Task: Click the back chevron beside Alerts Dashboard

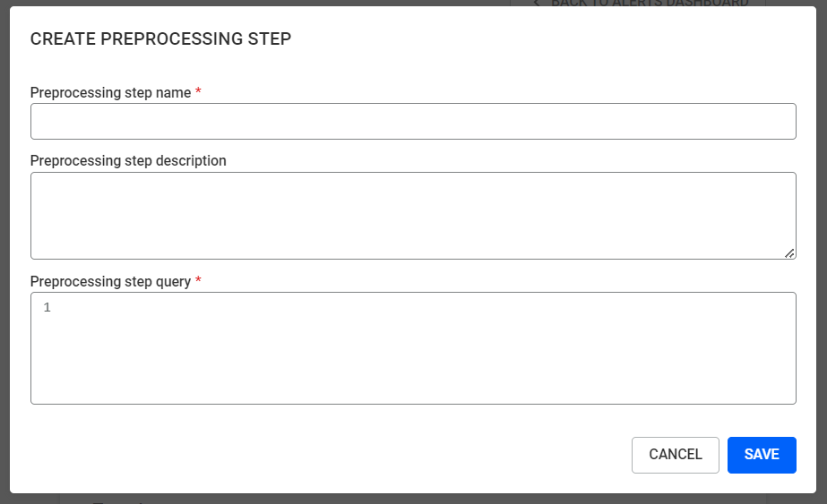Action: [x=536, y=3]
